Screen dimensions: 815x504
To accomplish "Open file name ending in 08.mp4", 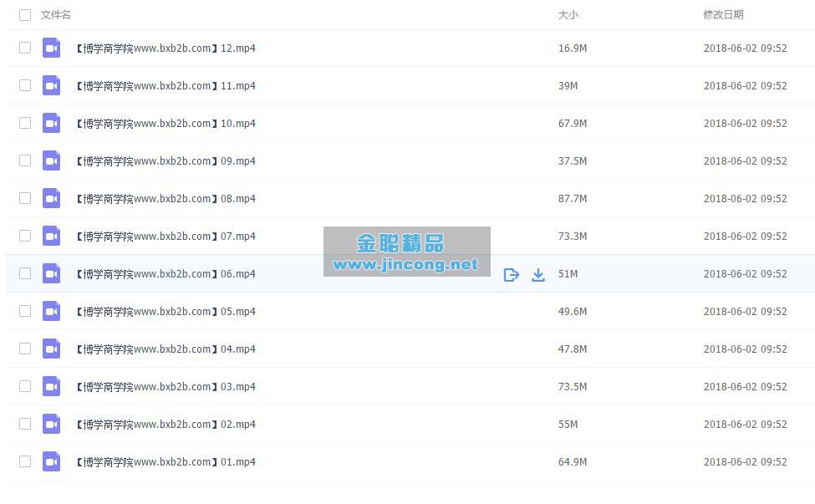I will coord(166,199).
